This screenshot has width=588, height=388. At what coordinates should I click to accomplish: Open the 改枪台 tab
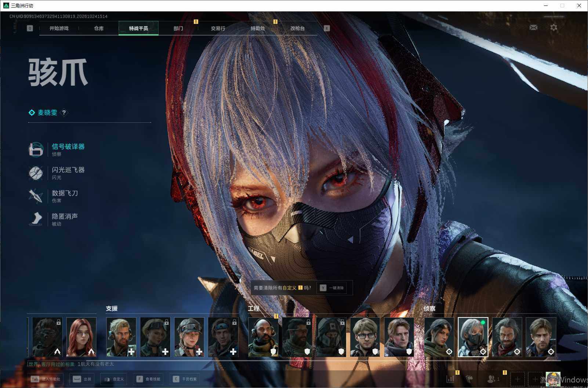(x=297, y=28)
